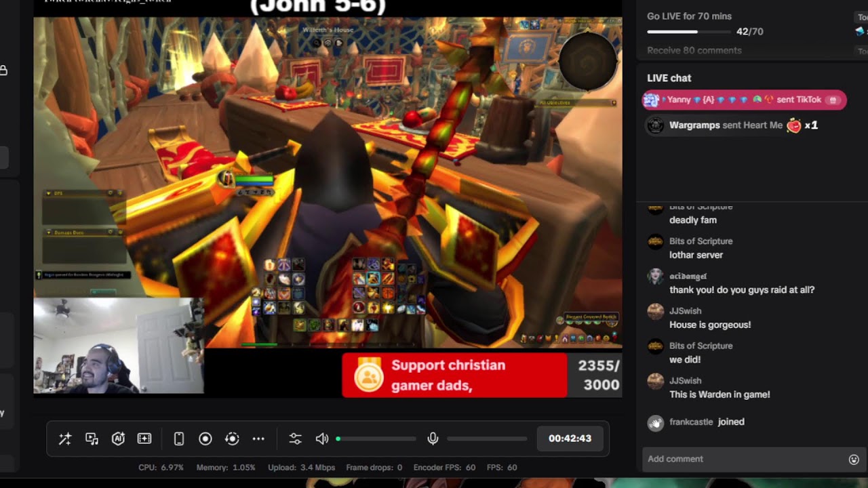Click the add-scene frame icon
This screenshot has height=488, width=868.
[x=144, y=439]
